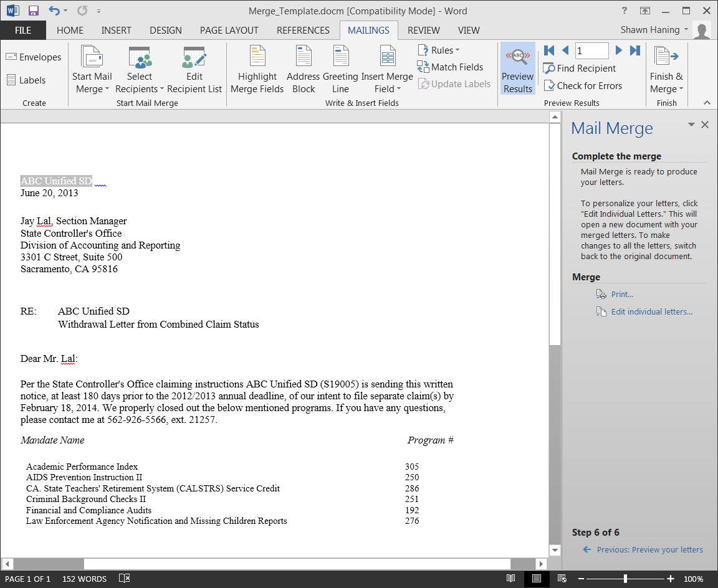Click zoom in plus button
The height and width of the screenshot is (588, 718).
tap(671, 579)
